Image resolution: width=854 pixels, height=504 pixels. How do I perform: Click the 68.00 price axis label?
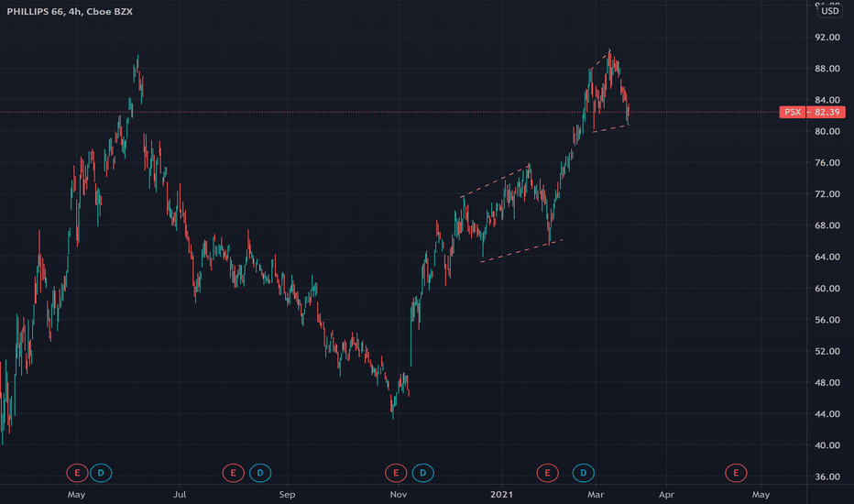pyautogui.click(x=827, y=225)
